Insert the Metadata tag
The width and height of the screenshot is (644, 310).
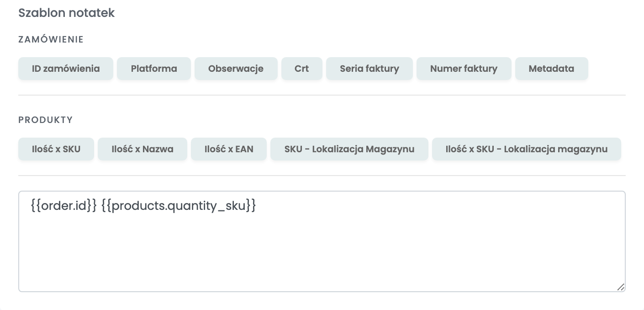(552, 69)
